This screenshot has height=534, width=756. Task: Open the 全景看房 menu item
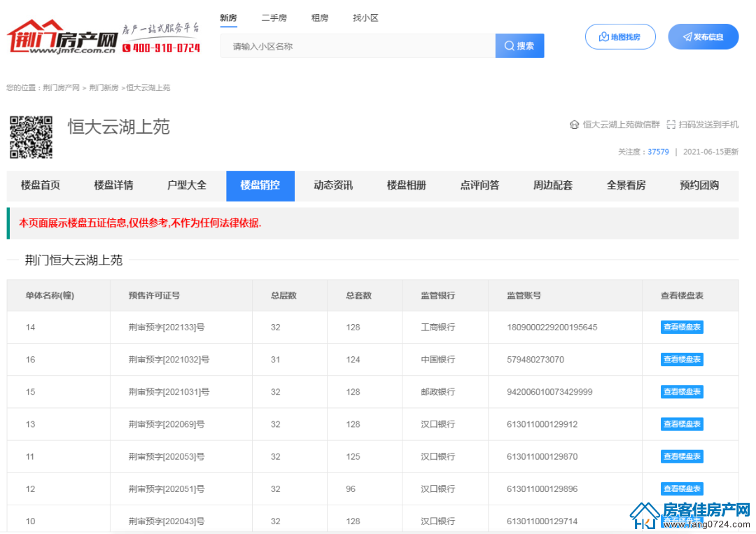pyautogui.click(x=626, y=185)
